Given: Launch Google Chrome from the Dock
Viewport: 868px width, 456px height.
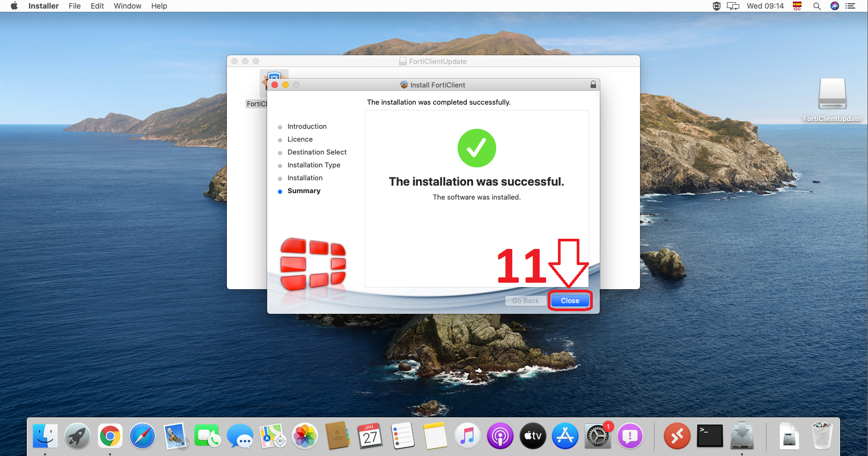Looking at the screenshot, I should point(110,436).
